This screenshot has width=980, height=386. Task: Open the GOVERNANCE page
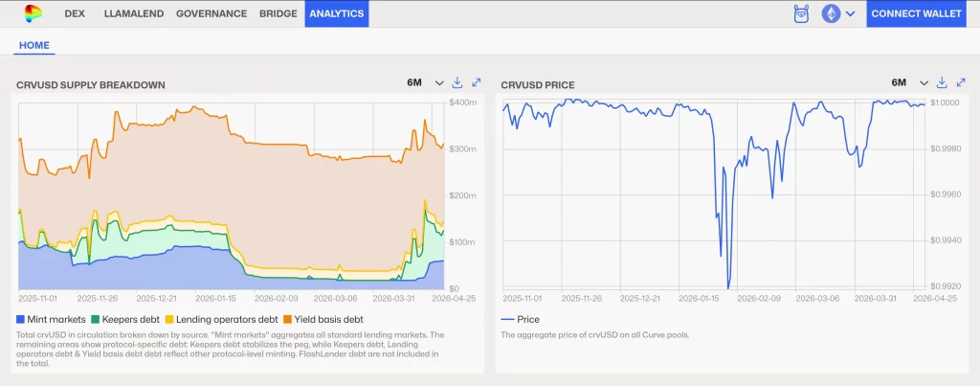point(212,13)
